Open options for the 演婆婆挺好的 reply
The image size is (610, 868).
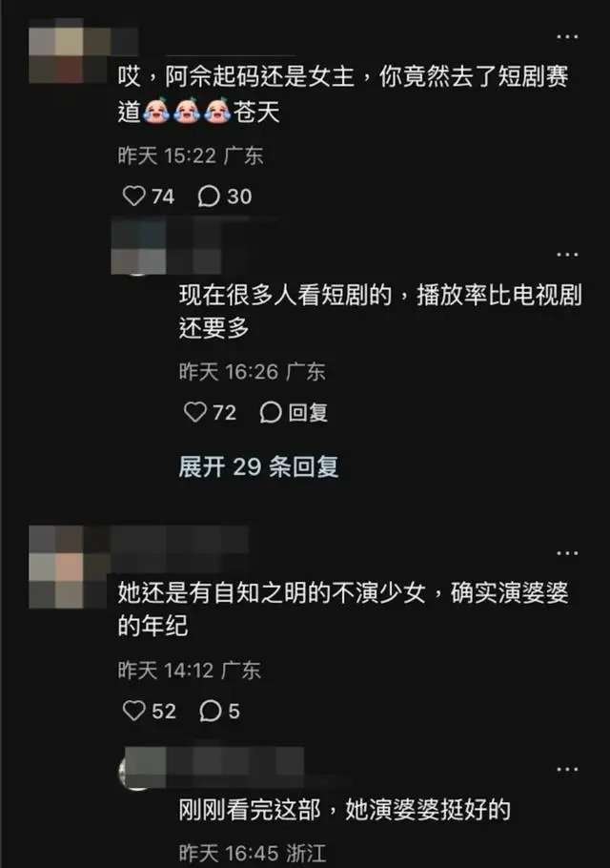click(567, 770)
